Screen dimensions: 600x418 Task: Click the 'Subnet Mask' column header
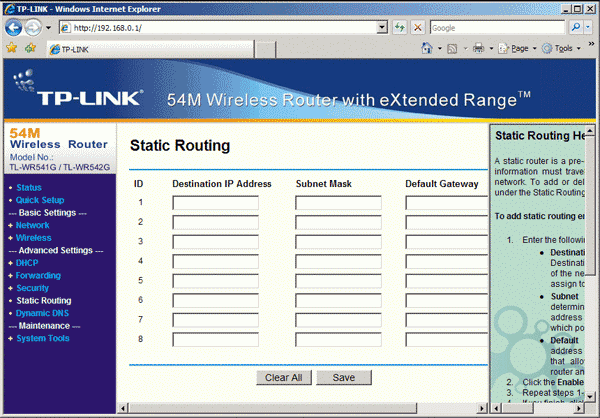coord(323,184)
